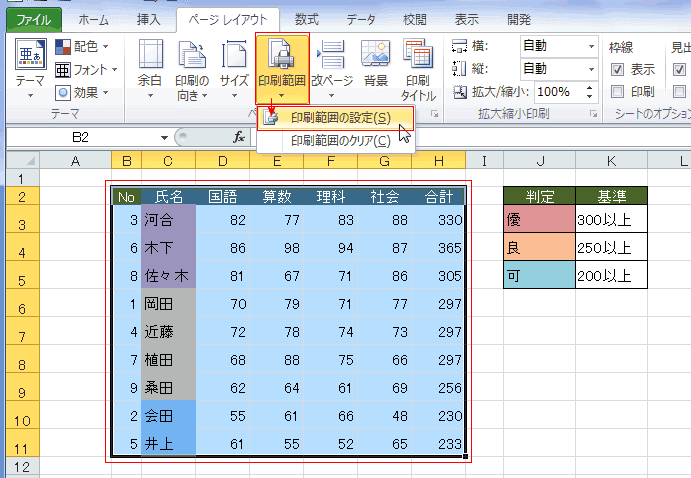Click the Name Box showing B2

(x=82, y=137)
